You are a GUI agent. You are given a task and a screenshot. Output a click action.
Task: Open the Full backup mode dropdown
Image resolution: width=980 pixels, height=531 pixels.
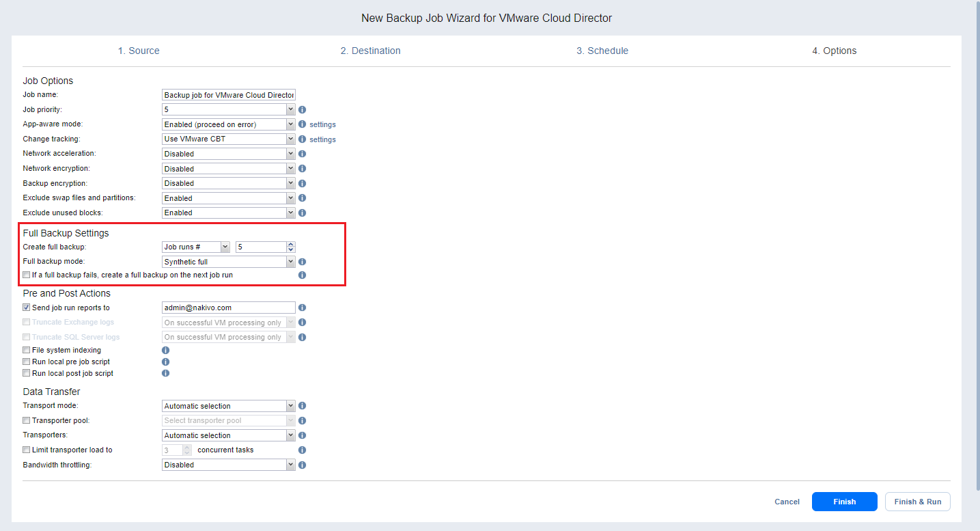pos(228,262)
